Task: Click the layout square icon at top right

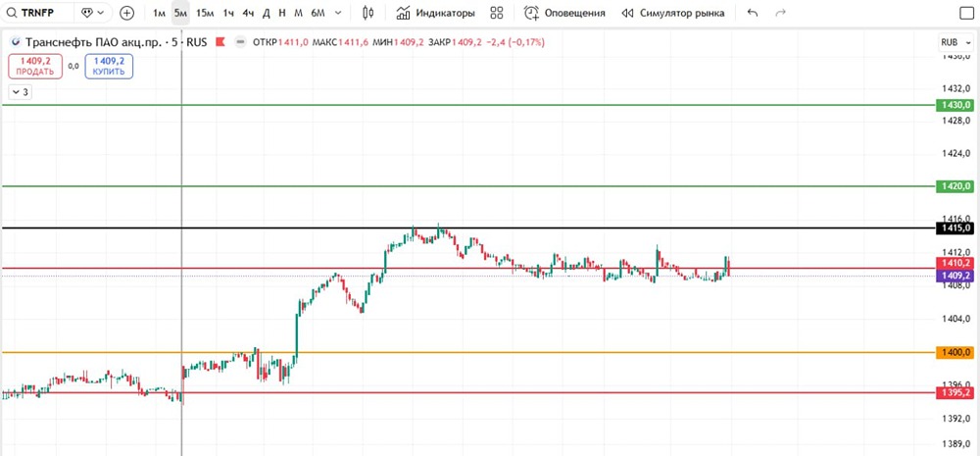Action: point(966,13)
